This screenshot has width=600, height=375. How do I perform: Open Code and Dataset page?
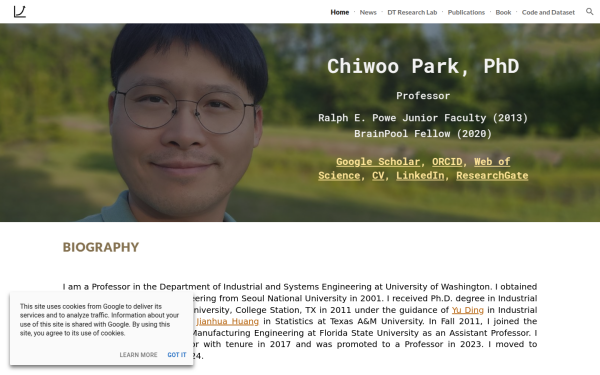click(x=548, y=12)
